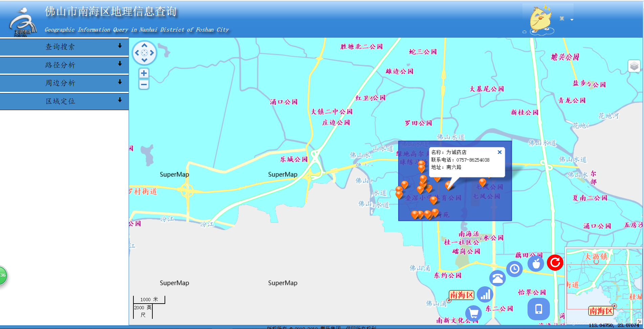Viewport: 644px width, 329px height.
Task: Pan the map east with the right arrow
Action: click(152, 53)
